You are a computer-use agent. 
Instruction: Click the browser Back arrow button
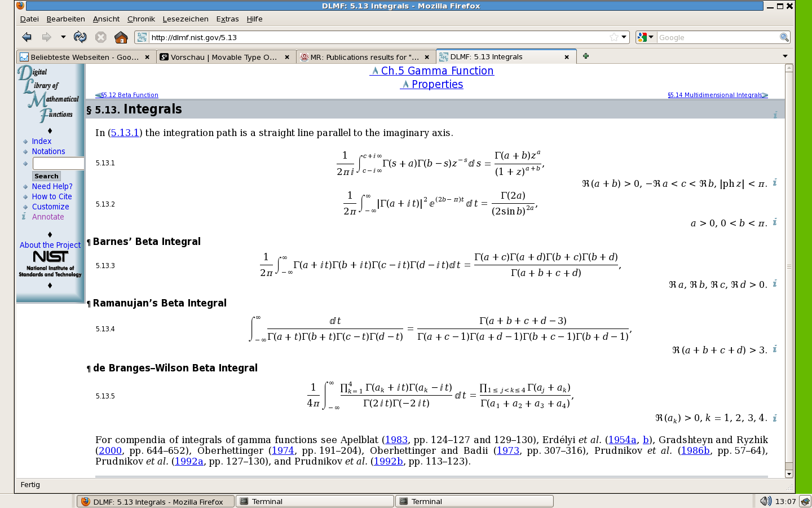click(27, 37)
